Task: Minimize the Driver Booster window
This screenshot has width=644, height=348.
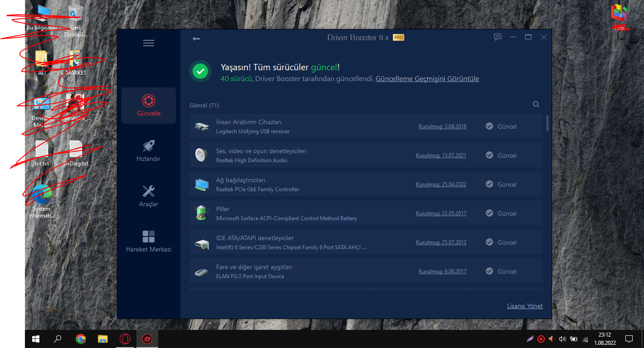Action: tap(513, 37)
